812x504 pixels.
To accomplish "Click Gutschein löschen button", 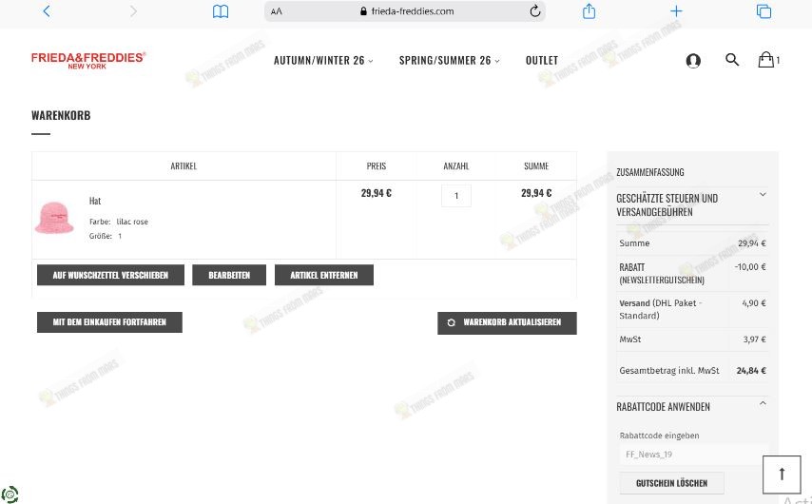I will tap(671, 483).
